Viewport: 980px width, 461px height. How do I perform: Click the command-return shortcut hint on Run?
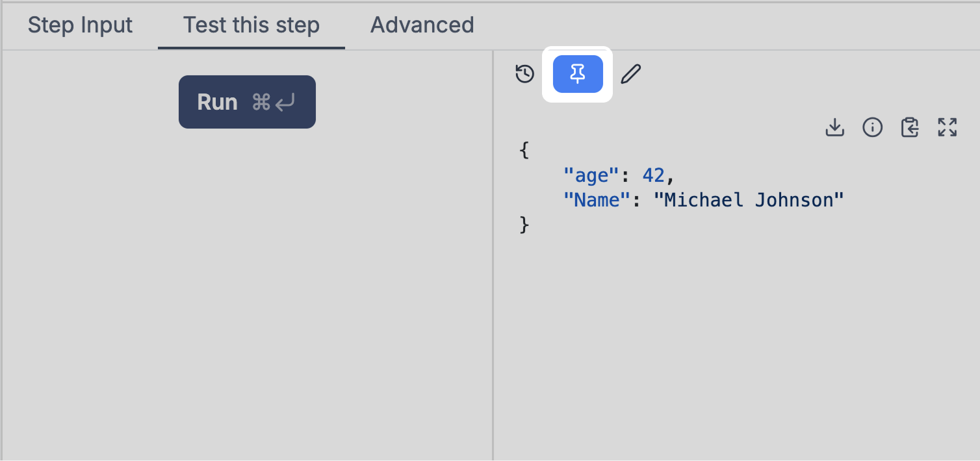pyautogui.click(x=274, y=102)
